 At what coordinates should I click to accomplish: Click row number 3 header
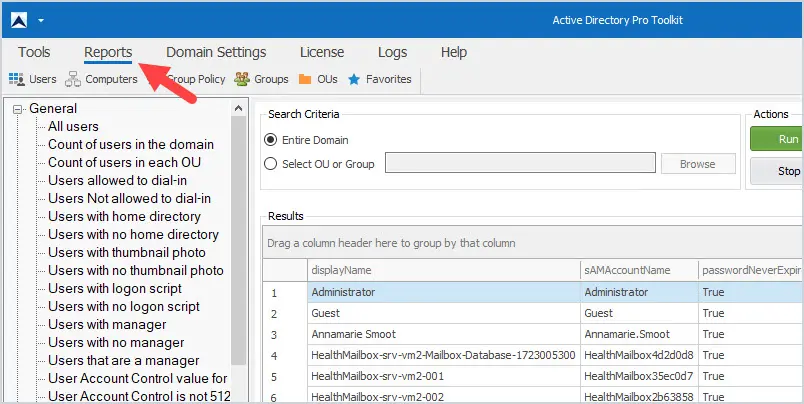point(285,335)
